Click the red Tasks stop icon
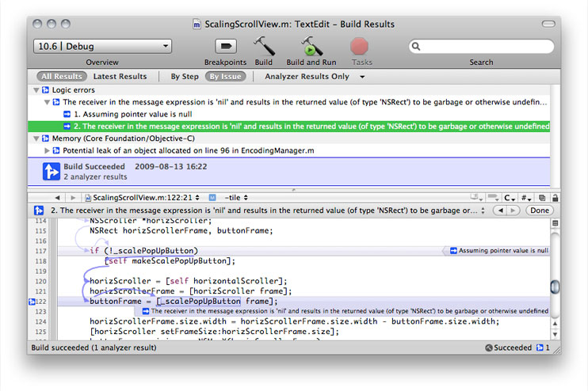 coord(361,46)
